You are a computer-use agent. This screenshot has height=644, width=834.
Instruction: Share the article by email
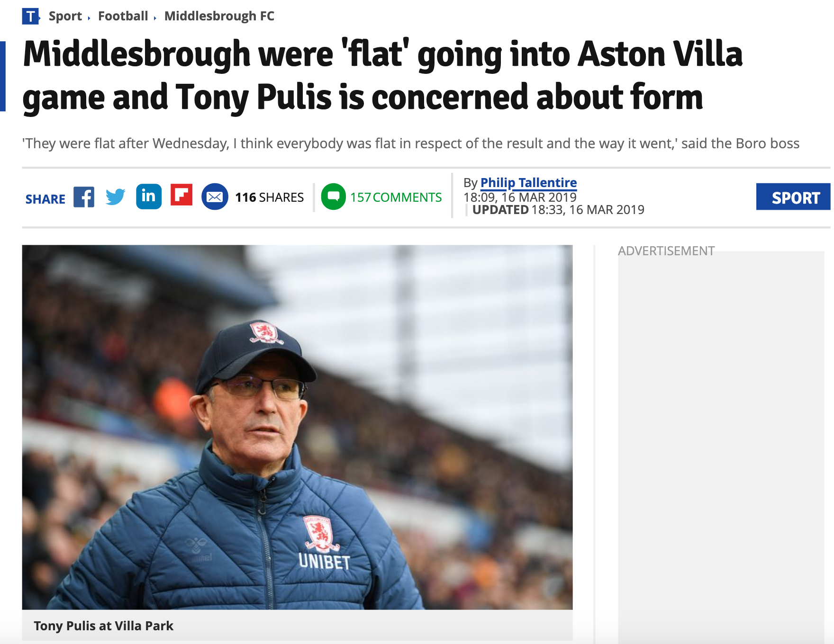215,197
